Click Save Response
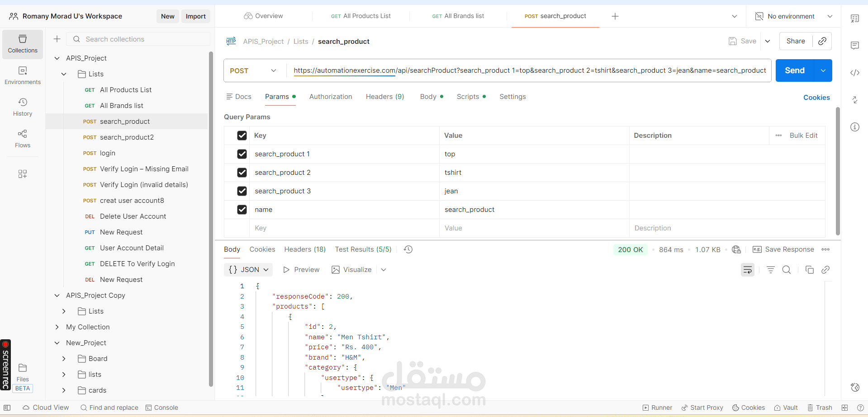This screenshot has width=868, height=417. [x=783, y=249]
